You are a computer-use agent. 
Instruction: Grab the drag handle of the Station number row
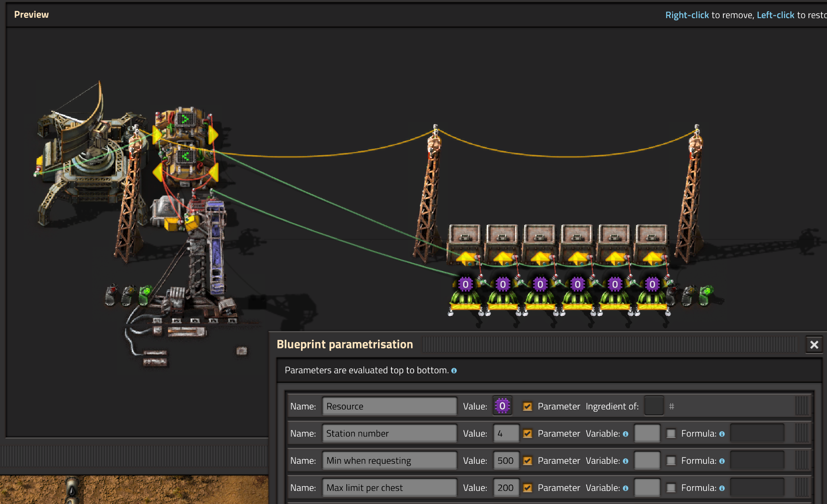[802, 433]
